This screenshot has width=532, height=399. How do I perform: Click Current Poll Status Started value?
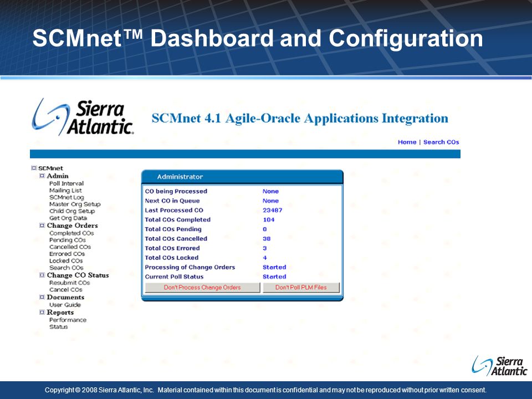(x=274, y=277)
